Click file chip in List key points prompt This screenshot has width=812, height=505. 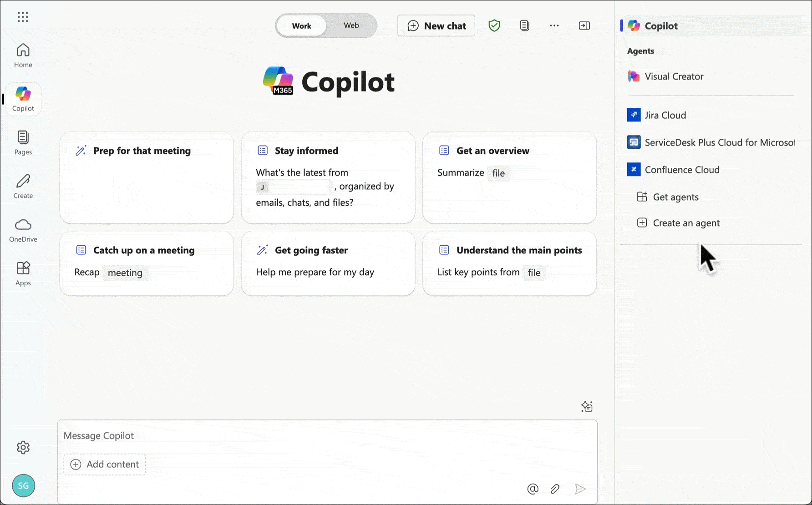534,273
